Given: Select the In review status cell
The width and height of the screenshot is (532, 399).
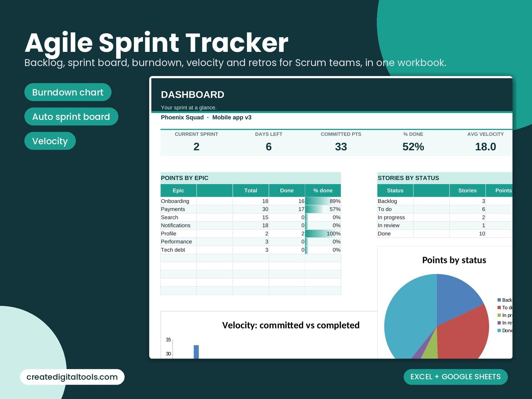Looking at the screenshot, I should coord(395,225).
